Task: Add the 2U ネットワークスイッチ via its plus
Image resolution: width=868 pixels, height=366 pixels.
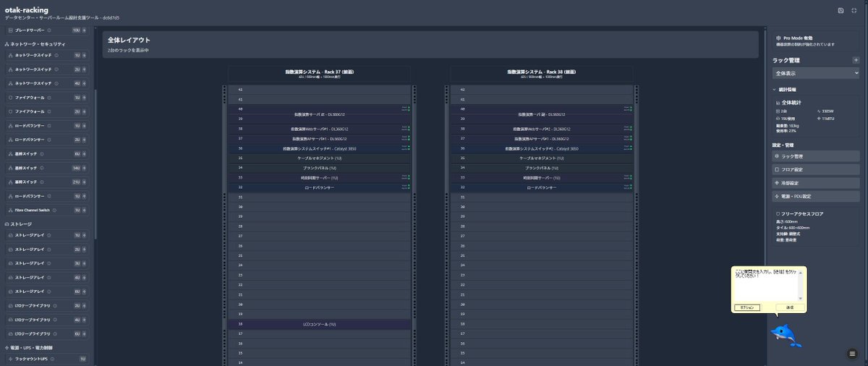Action: tap(85, 69)
